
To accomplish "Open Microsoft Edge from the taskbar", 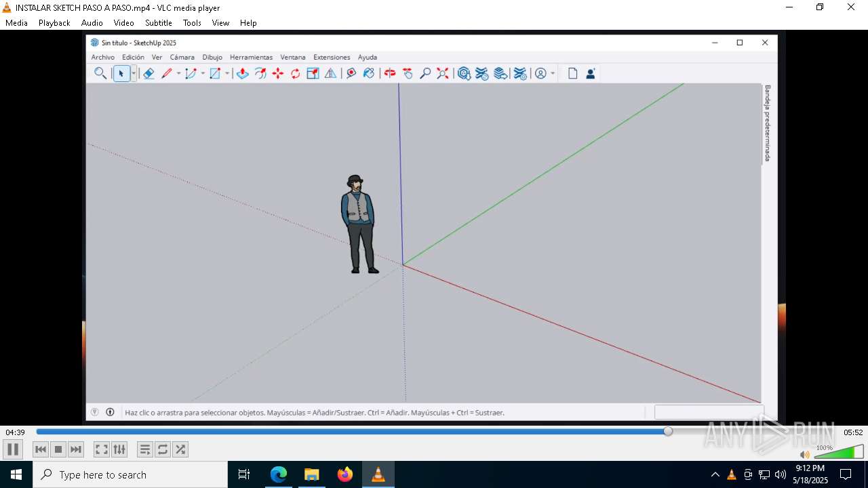I will (279, 474).
